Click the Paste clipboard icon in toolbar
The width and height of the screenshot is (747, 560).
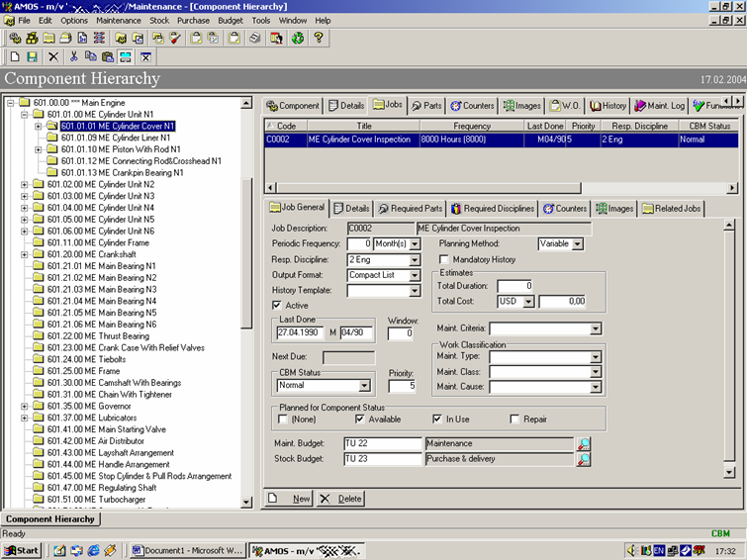tap(108, 58)
